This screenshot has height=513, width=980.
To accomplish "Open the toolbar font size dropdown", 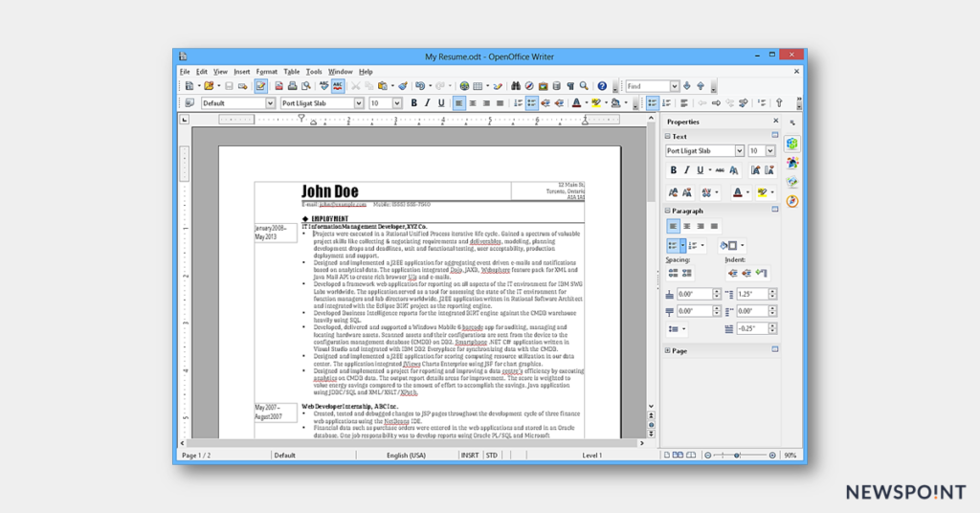I will (x=397, y=103).
